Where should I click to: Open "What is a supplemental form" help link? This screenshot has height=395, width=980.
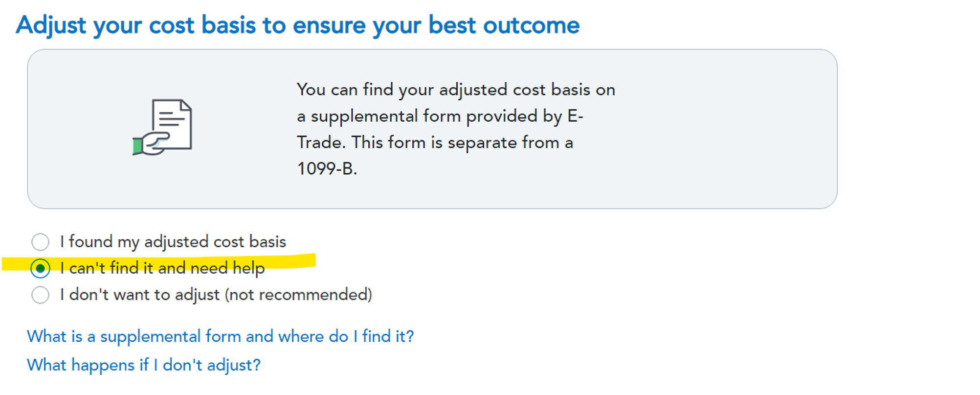click(x=220, y=336)
